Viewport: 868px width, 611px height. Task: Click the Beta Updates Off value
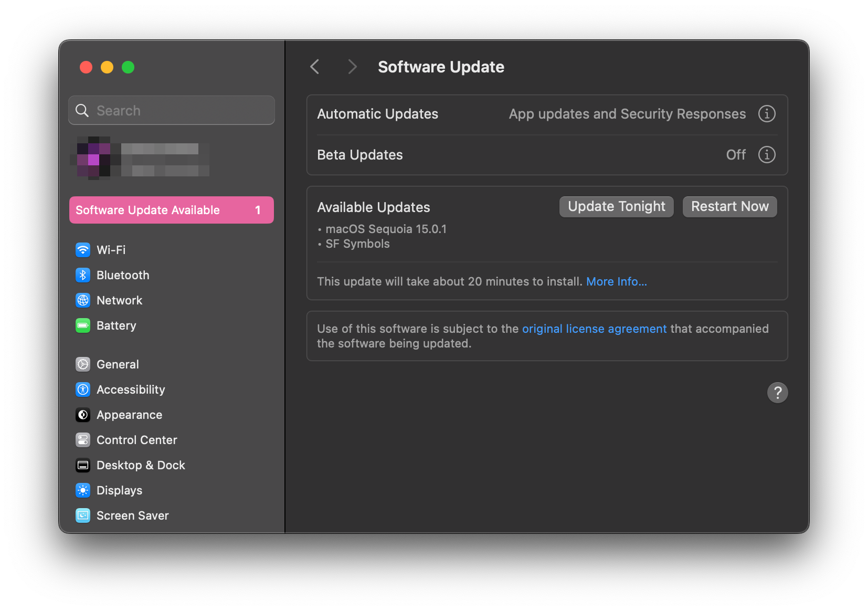[x=736, y=155]
